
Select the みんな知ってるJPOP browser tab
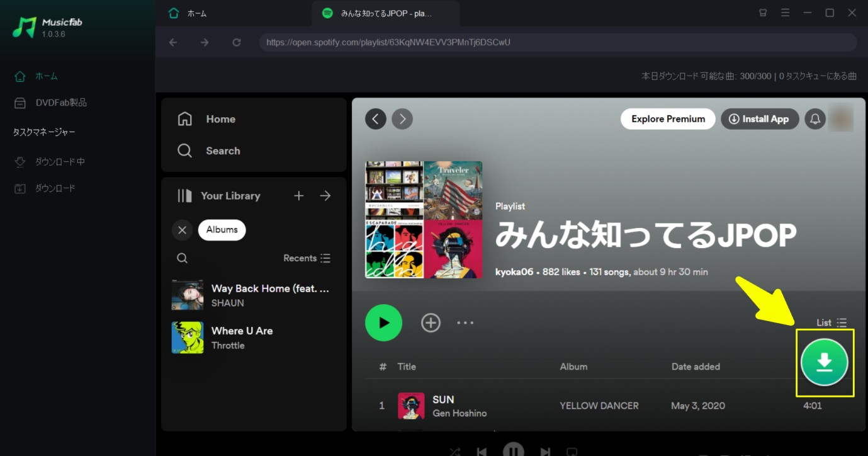point(385,13)
